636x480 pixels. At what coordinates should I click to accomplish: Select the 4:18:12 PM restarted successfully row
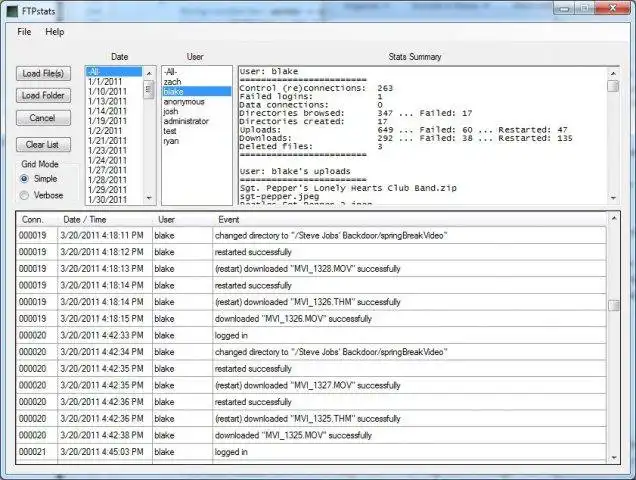point(312,252)
